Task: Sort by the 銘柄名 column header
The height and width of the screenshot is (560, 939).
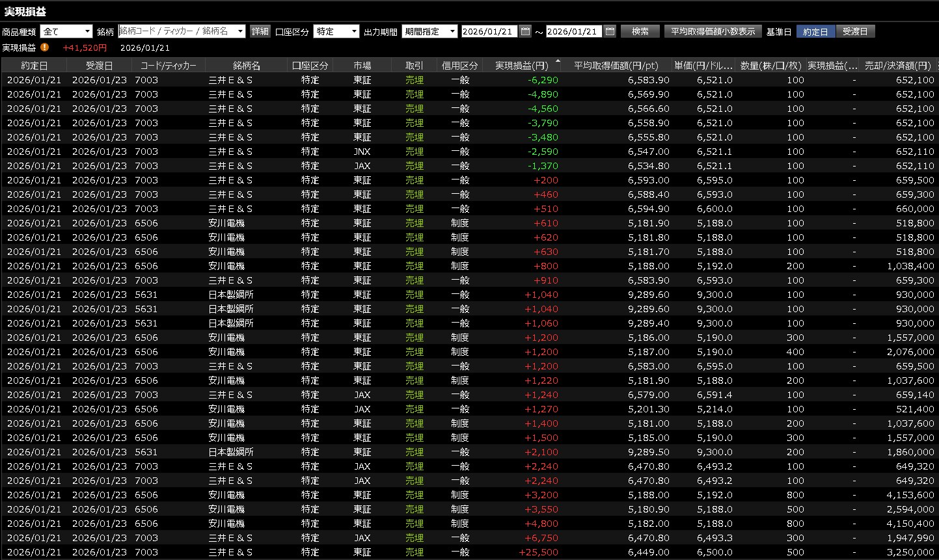Action: [246, 66]
